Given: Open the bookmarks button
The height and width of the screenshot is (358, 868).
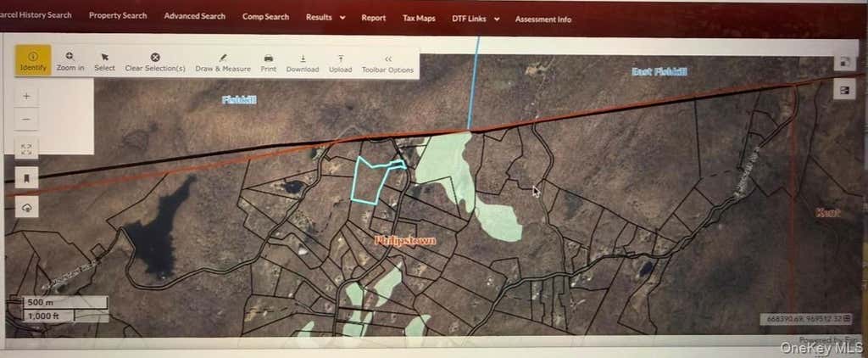Looking at the screenshot, I should pyautogui.click(x=26, y=178).
